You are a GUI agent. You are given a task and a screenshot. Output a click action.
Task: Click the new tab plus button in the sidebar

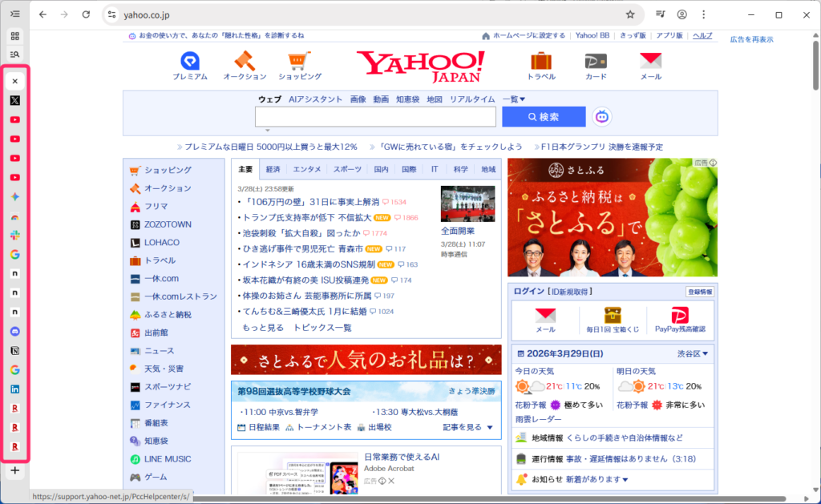[15, 471]
